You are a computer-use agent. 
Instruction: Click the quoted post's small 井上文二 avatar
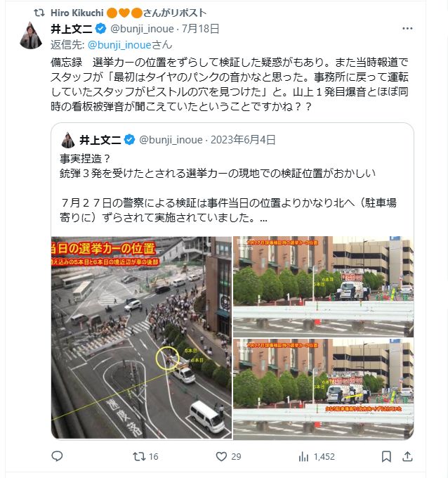(68, 140)
